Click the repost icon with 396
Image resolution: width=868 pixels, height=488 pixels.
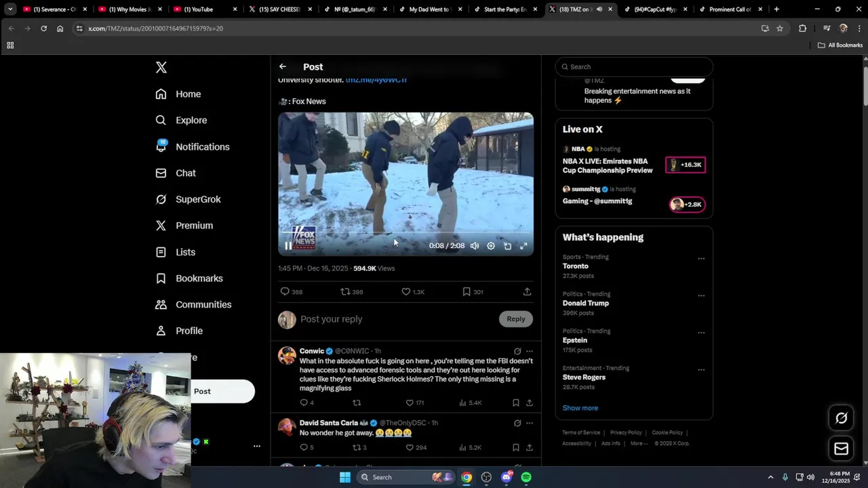(345, 291)
